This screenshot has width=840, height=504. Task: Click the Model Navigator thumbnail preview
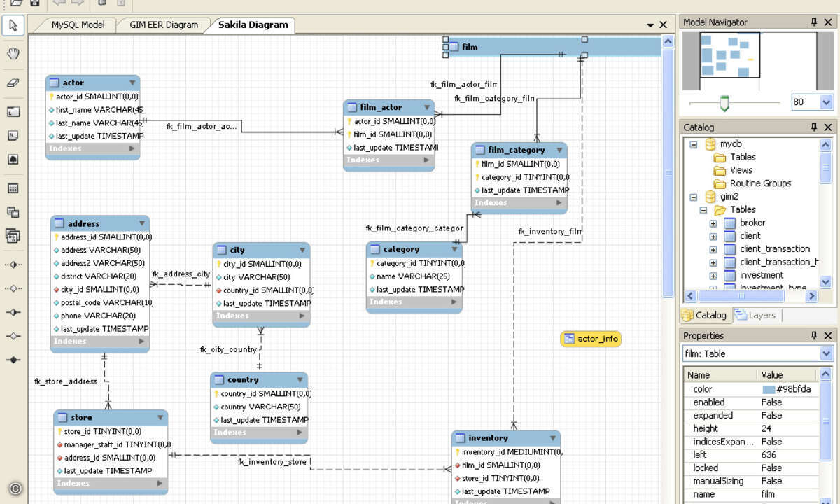coord(730,55)
